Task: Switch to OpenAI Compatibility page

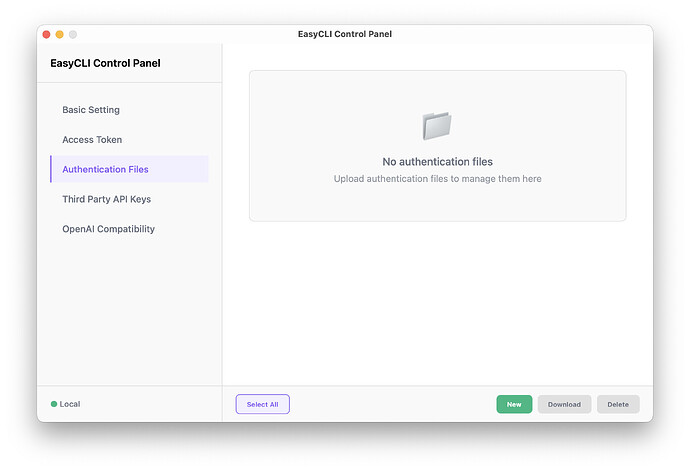Action: pyautogui.click(x=129, y=229)
